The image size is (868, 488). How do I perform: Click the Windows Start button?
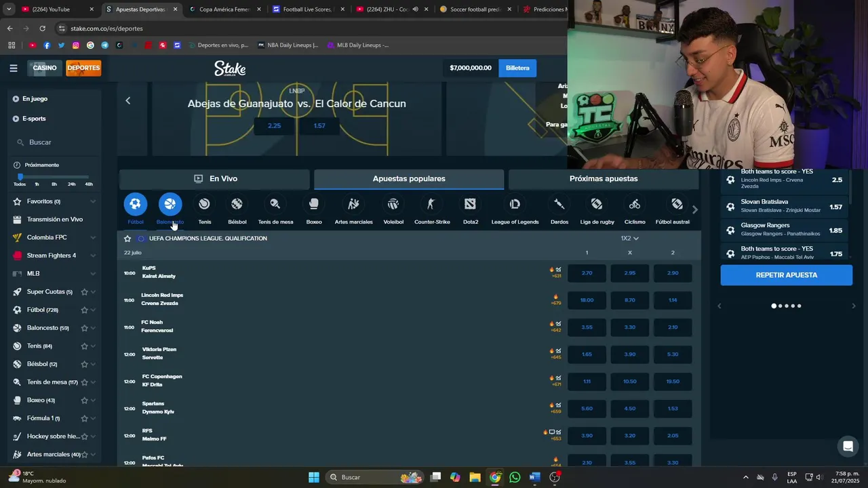coord(314,477)
